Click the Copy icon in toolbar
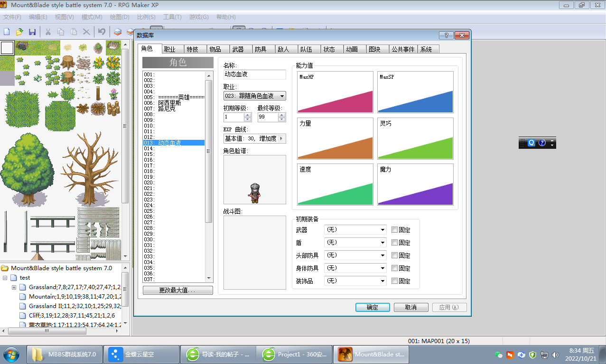The image size is (606, 364). point(61,32)
